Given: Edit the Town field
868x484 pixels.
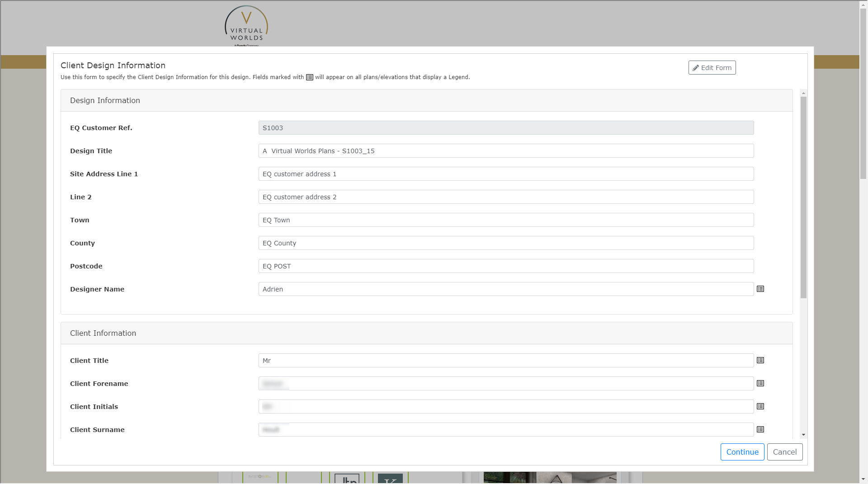Looking at the screenshot, I should coord(506,220).
